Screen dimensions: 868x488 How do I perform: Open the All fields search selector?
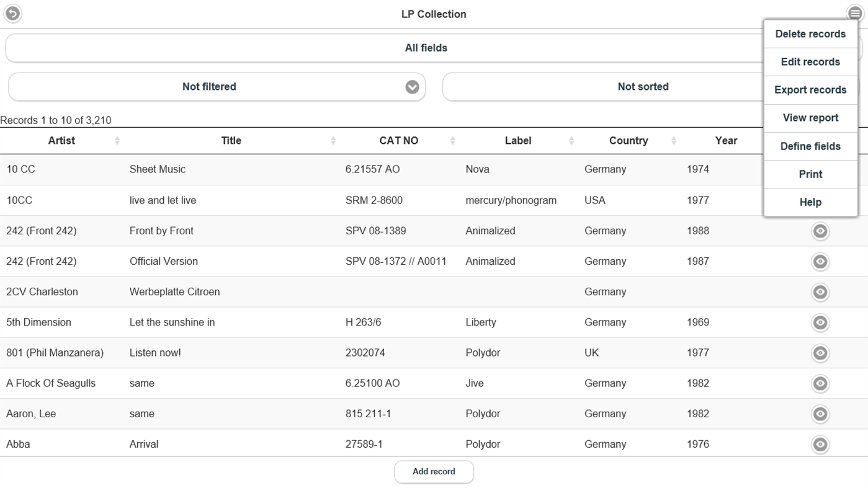pos(426,47)
